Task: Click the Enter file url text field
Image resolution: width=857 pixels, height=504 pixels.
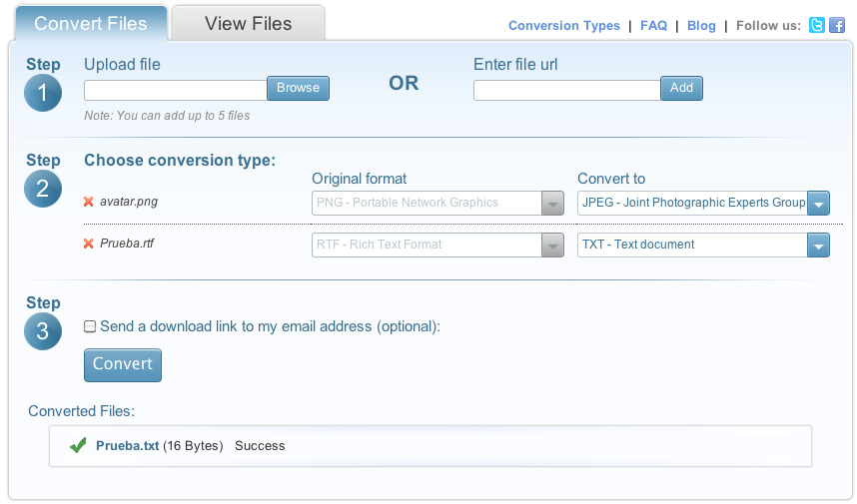Action: tap(566, 90)
